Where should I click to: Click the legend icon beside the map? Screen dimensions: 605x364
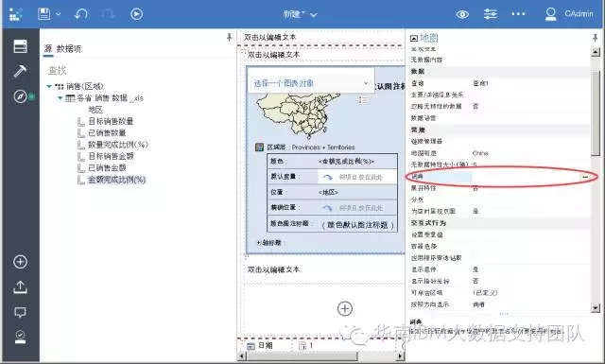pos(363,100)
